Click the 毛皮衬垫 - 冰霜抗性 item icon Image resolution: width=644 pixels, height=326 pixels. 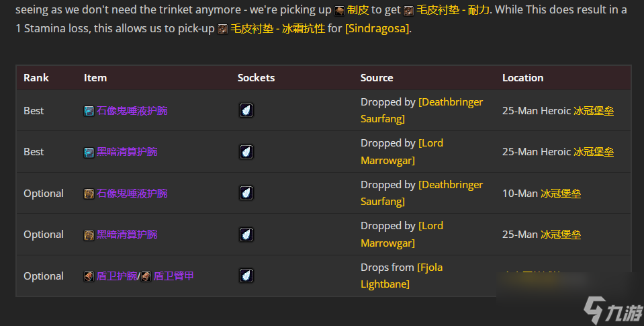(222, 29)
